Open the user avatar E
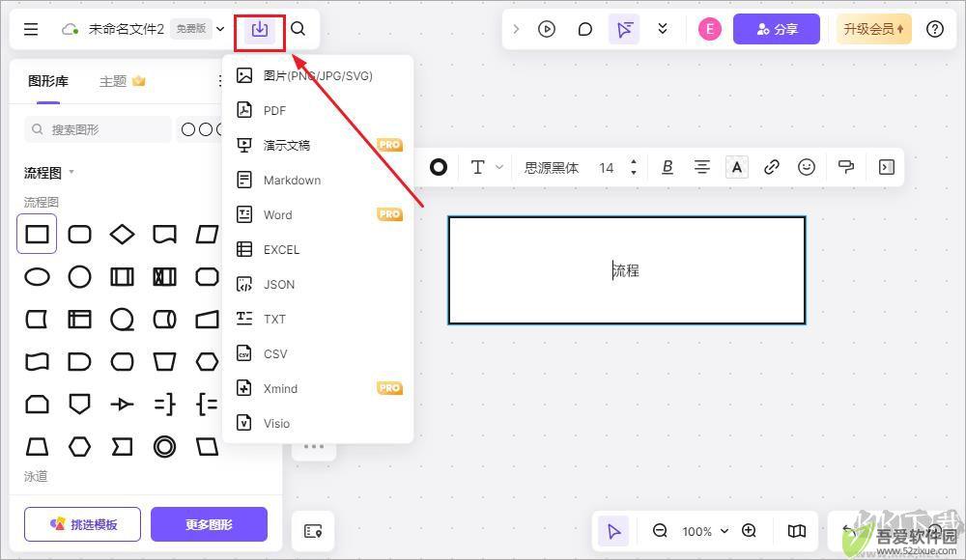The height and width of the screenshot is (560, 966). (x=710, y=29)
